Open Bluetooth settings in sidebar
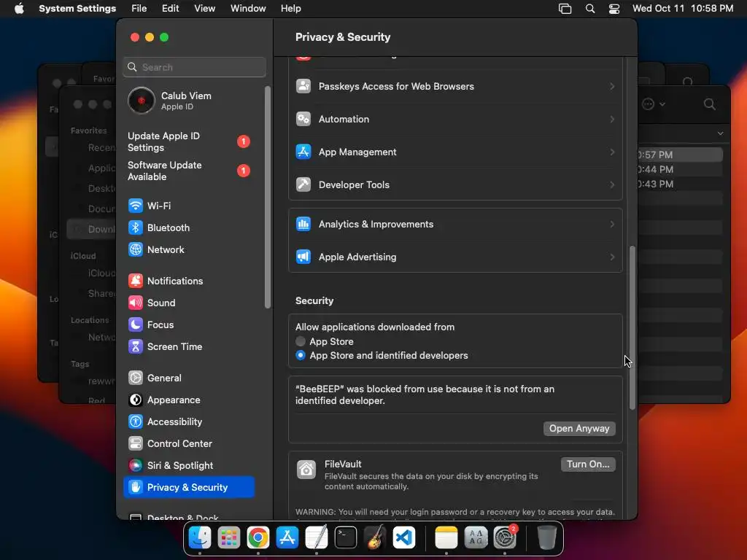Viewport: 747px width, 560px height. point(190,227)
